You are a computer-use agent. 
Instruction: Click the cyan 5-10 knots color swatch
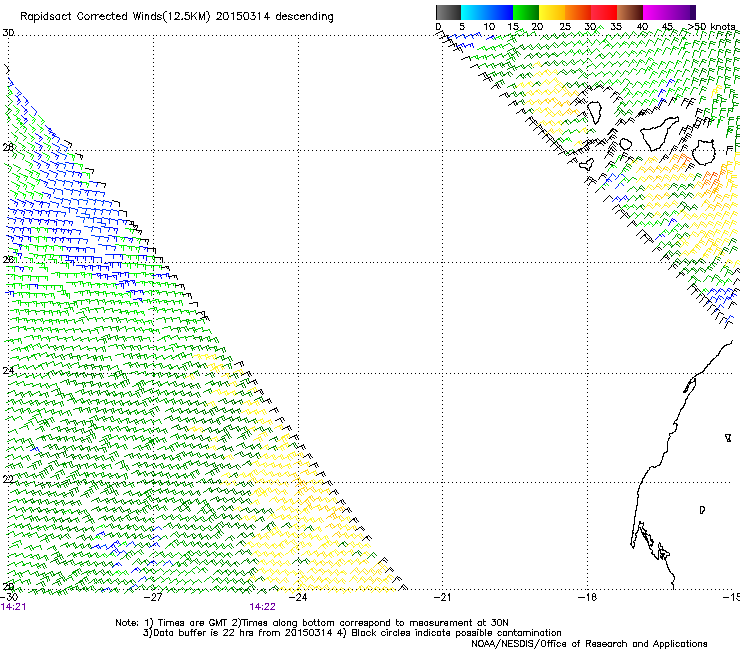[474, 12]
